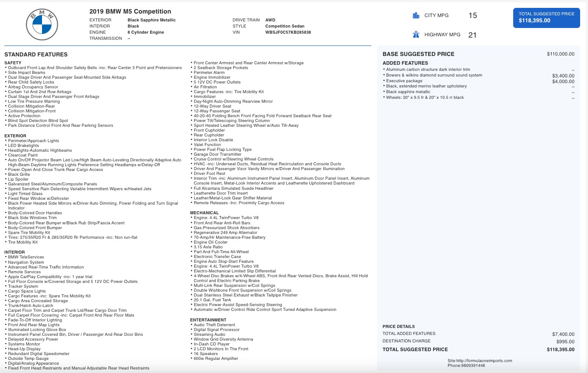588x373 pixels.
Task: Select the 2019 BMW M5 Competition title
Action: (130, 11)
